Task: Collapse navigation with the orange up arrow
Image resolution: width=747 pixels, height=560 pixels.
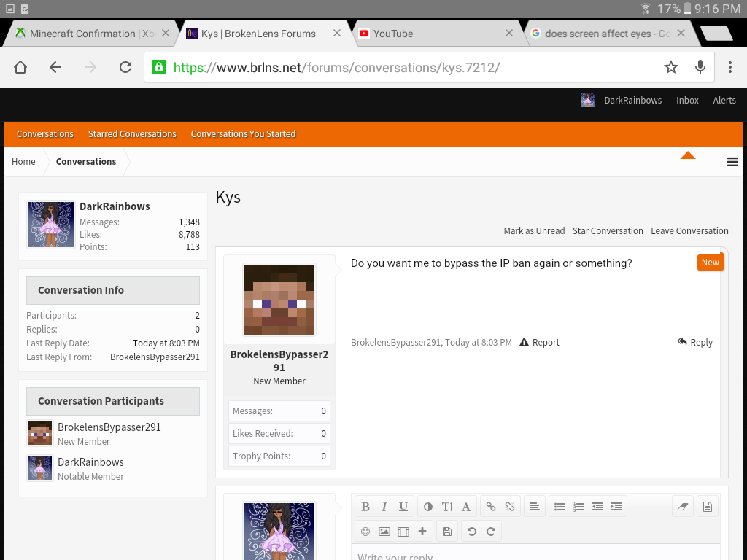Action: (x=688, y=155)
